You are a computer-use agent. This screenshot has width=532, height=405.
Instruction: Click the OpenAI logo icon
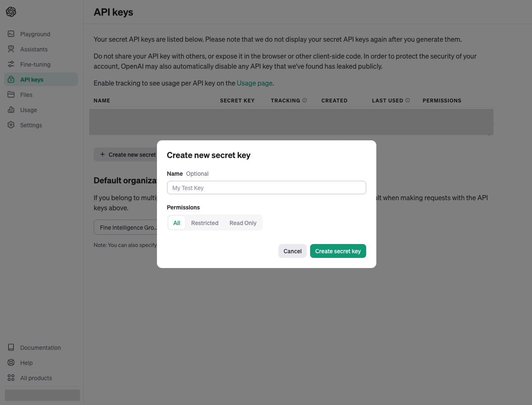pos(11,12)
